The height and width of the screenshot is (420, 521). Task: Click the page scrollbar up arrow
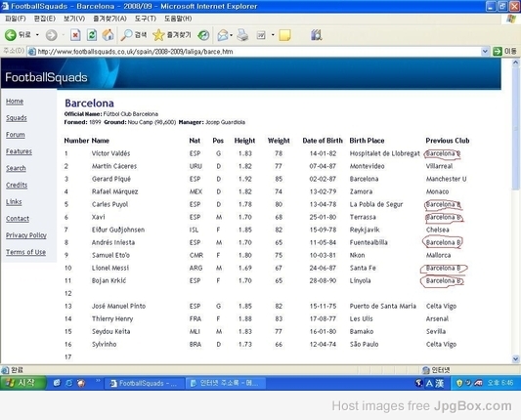(515, 63)
